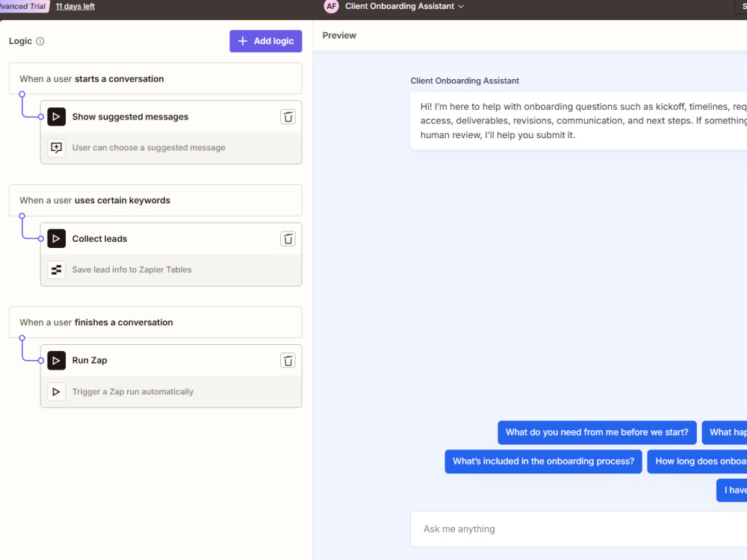The width and height of the screenshot is (747, 560).
Task: Click the Zapier Tables icon
Action: (56, 270)
